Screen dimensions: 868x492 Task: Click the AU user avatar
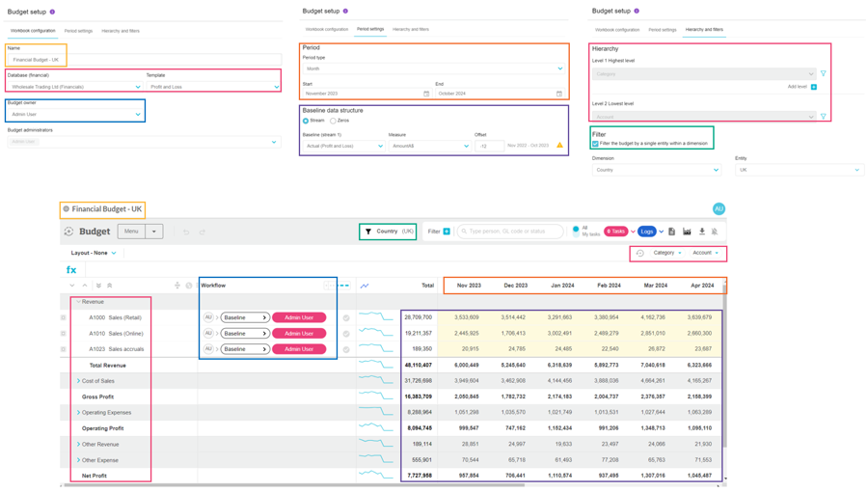[x=719, y=208]
